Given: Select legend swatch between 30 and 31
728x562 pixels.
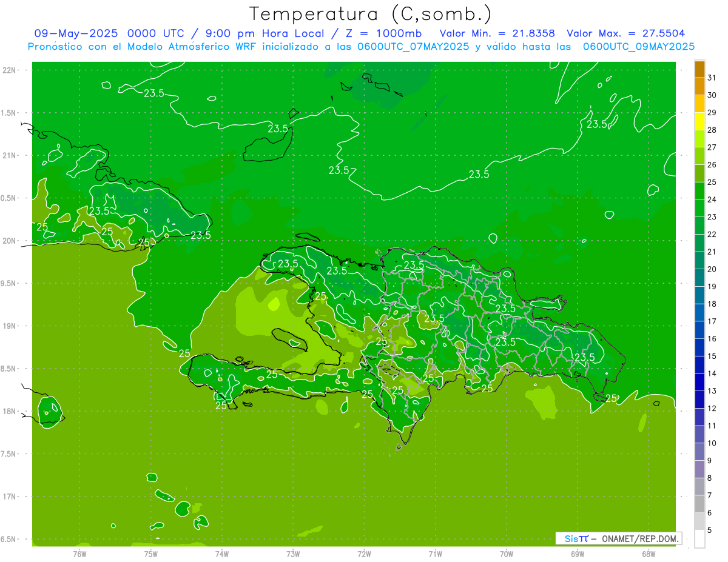Looking at the screenshot, I should tap(699, 86).
